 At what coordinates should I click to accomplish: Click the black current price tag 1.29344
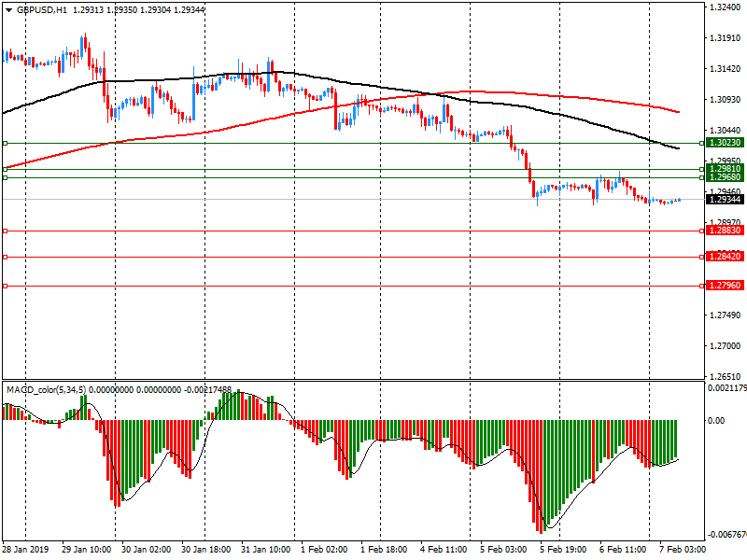click(x=725, y=200)
